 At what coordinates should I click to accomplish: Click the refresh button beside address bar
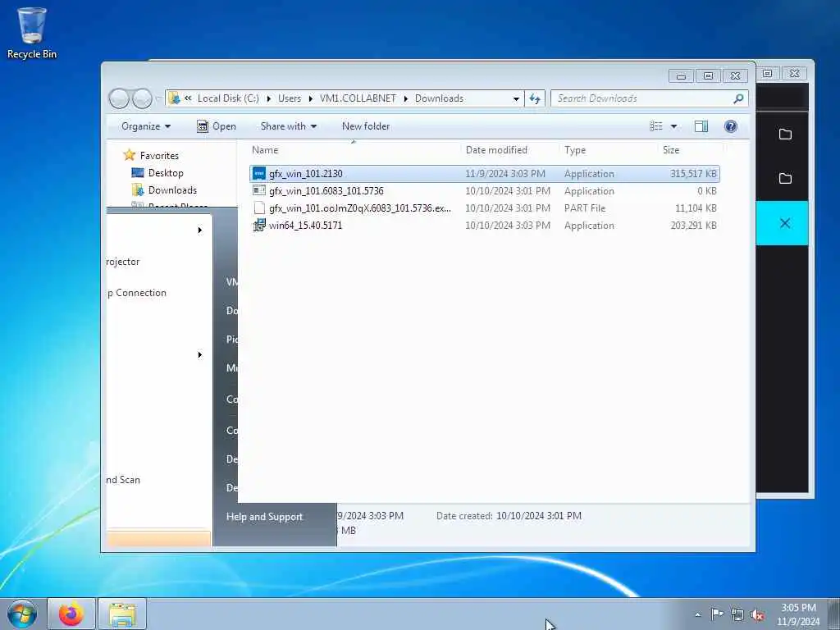pos(535,98)
